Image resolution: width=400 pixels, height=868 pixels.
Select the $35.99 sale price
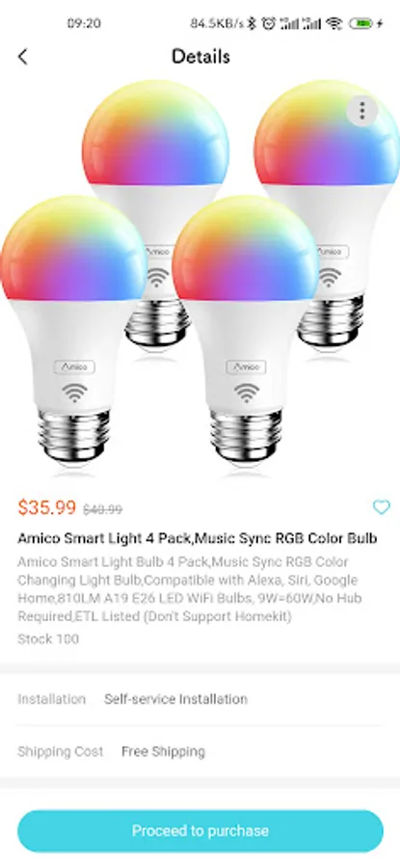(x=47, y=507)
